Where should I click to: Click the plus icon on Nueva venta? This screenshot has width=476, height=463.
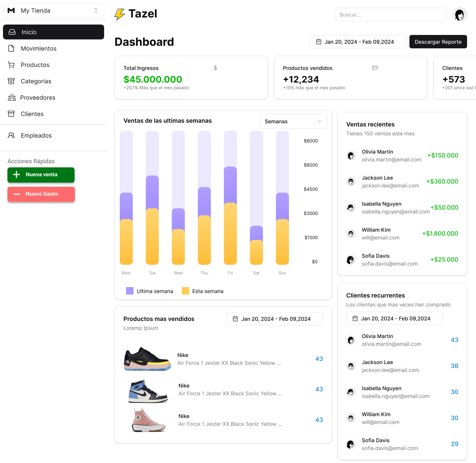point(16,174)
